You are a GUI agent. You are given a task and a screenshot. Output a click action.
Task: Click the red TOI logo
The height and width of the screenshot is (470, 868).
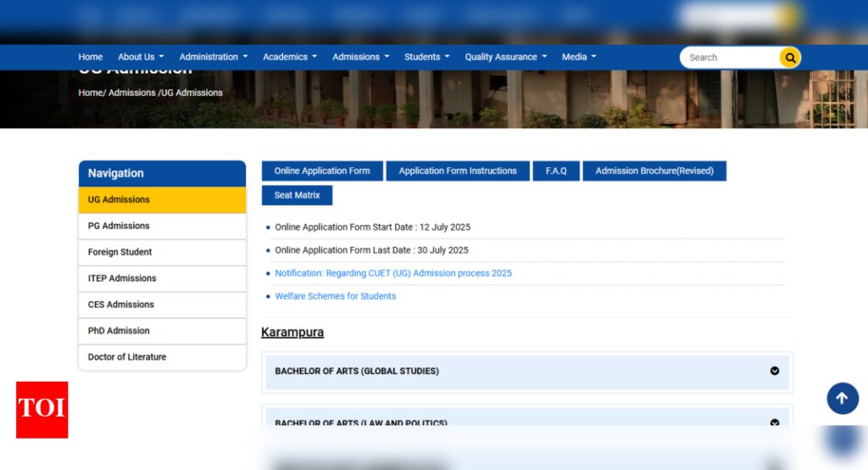(x=42, y=410)
